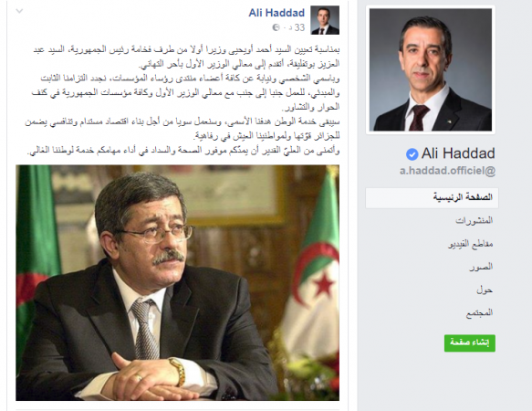
Task: Open the المجتمع sidebar section
Action: point(479,313)
